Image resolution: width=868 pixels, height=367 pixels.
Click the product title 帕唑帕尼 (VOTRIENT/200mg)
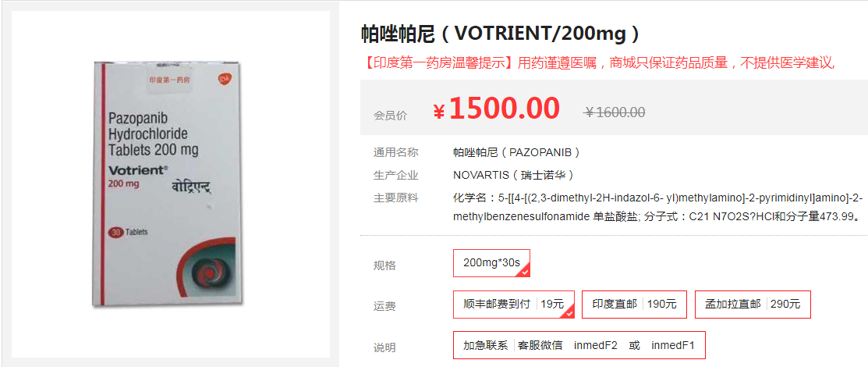[x=500, y=34]
